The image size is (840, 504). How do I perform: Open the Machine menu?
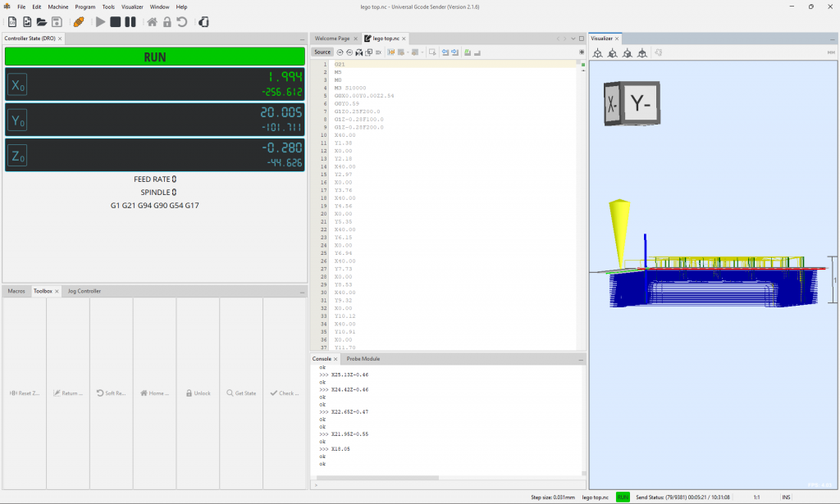click(57, 7)
